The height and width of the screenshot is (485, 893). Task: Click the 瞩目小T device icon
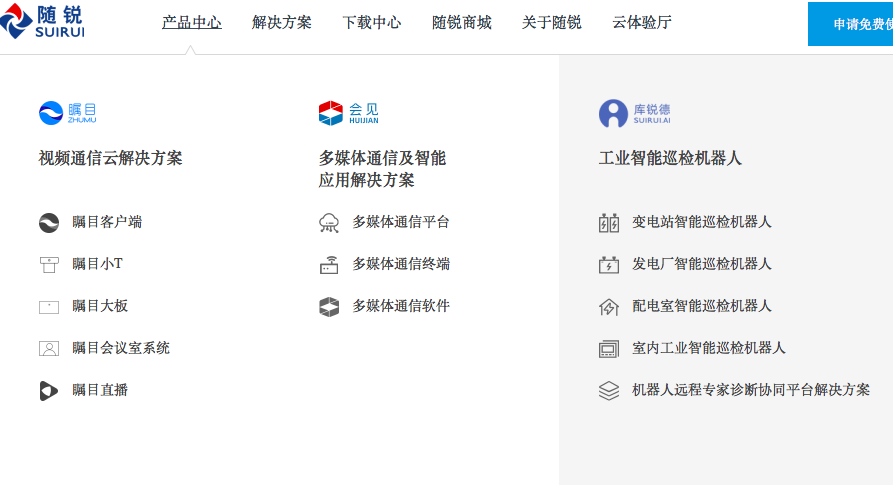49,265
